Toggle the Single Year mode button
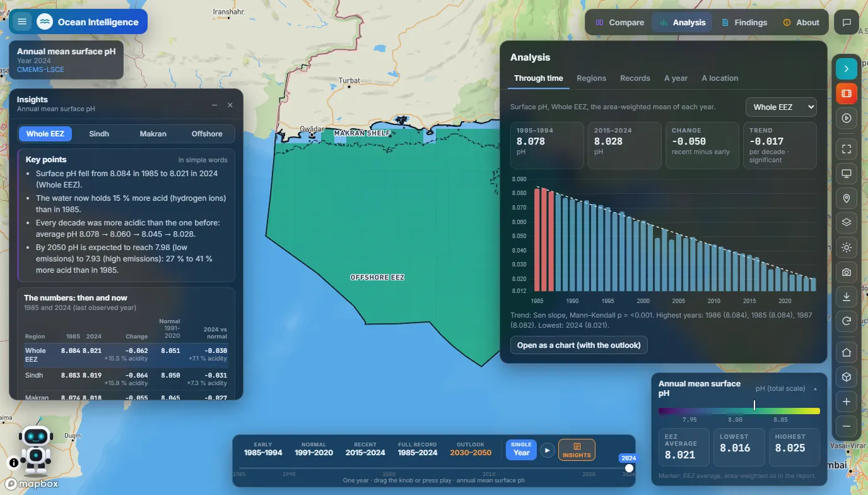 pos(521,450)
